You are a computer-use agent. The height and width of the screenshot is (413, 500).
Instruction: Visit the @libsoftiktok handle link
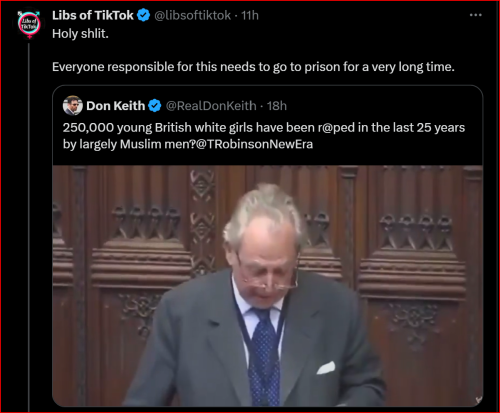(193, 15)
